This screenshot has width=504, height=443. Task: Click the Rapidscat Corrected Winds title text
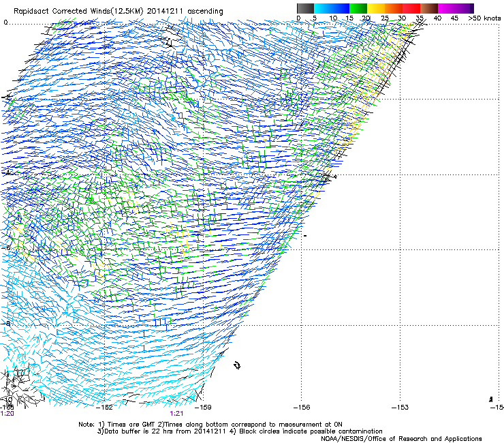(119, 11)
